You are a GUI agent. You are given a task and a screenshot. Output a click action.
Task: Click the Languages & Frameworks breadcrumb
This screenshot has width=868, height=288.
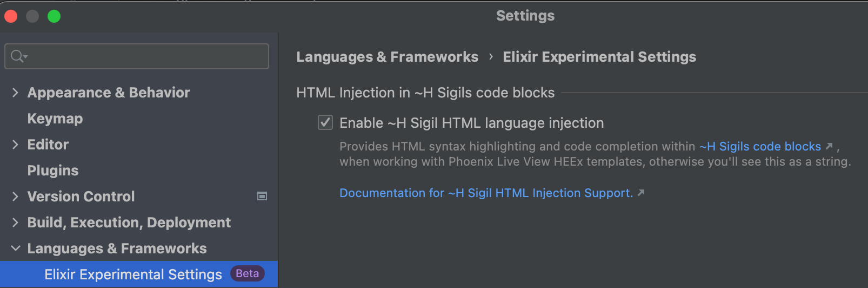pos(387,57)
